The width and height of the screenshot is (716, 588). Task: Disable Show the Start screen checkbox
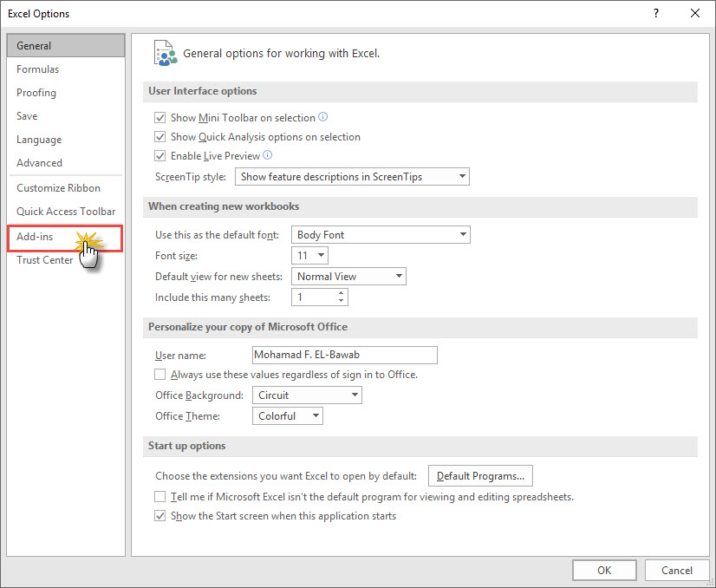[x=159, y=516]
